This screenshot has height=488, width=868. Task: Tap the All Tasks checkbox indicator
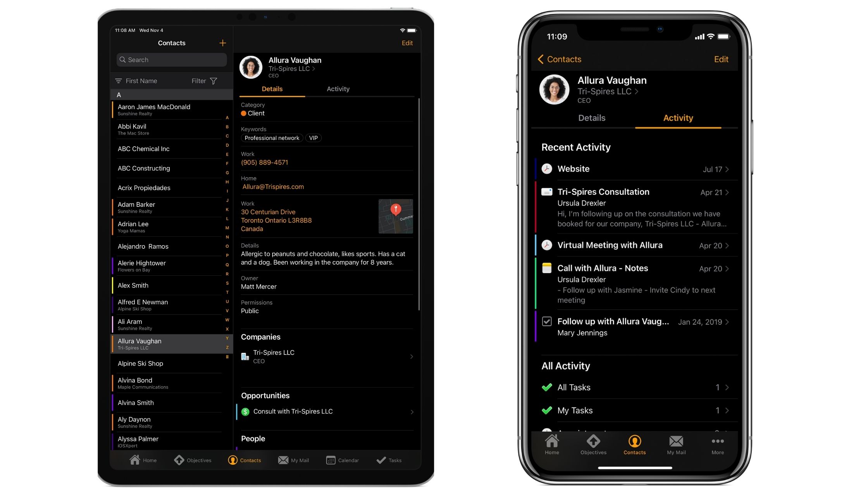pyautogui.click(x=547, y=387)
